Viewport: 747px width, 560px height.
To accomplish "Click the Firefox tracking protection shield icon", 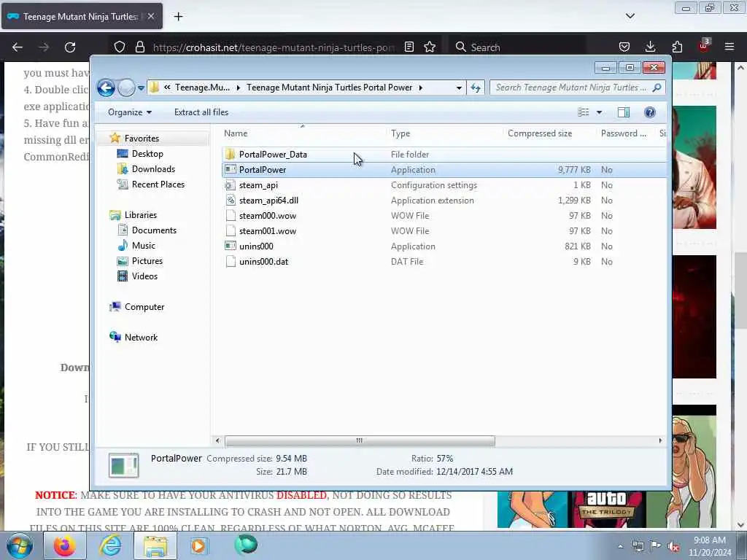I will pos(120,47).
